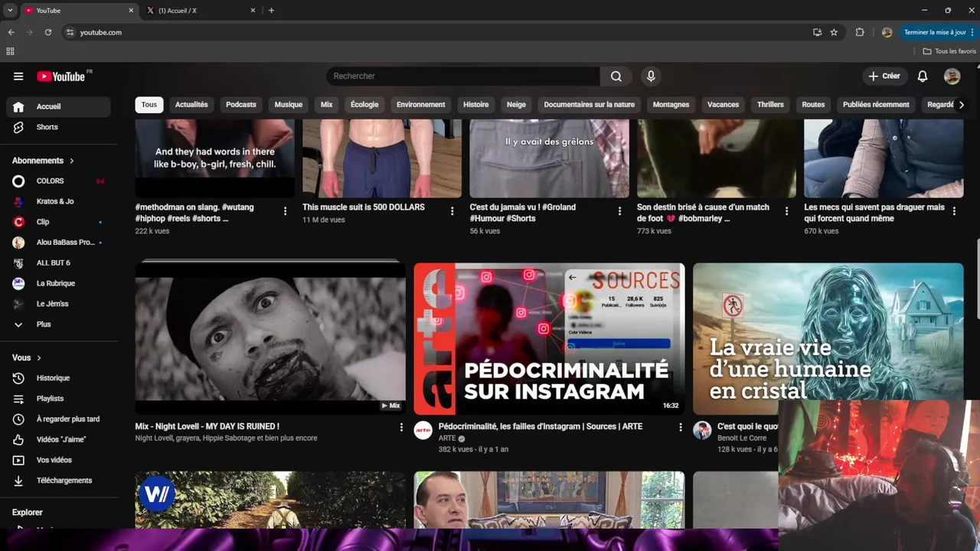The image size is (980, 551).
Task: Open the La Rubrique subscription
Action: 58,283
